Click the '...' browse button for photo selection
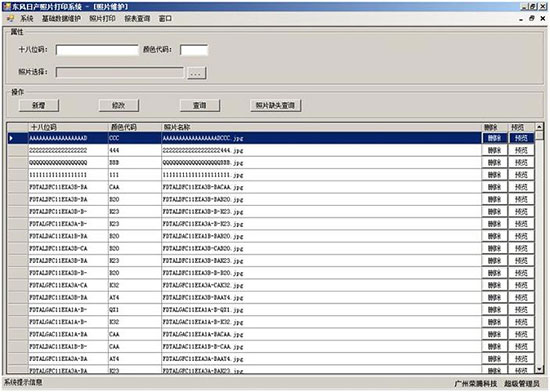This screenshot has width=550, height=392. point(196,73)
